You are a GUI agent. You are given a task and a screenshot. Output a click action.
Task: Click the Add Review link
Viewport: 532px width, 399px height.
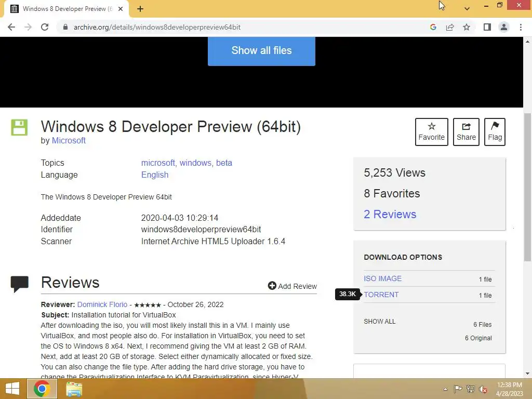click(292, 286)
